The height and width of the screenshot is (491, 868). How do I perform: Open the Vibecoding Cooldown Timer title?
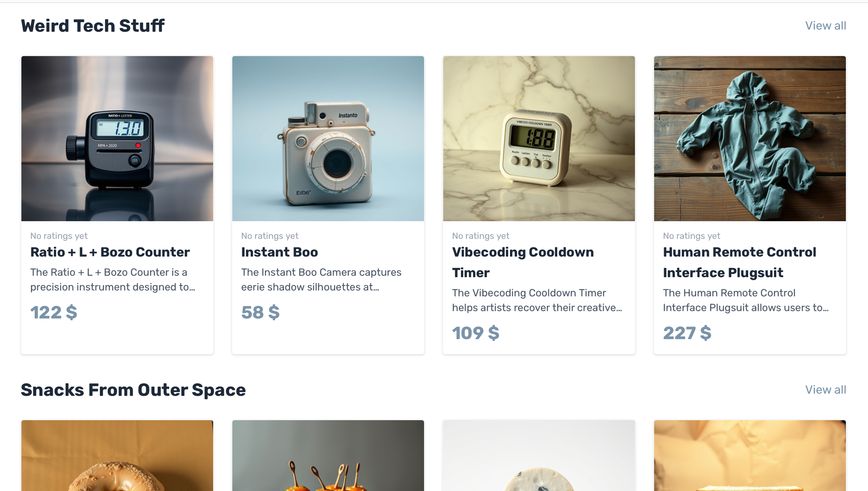coord(523,262)
